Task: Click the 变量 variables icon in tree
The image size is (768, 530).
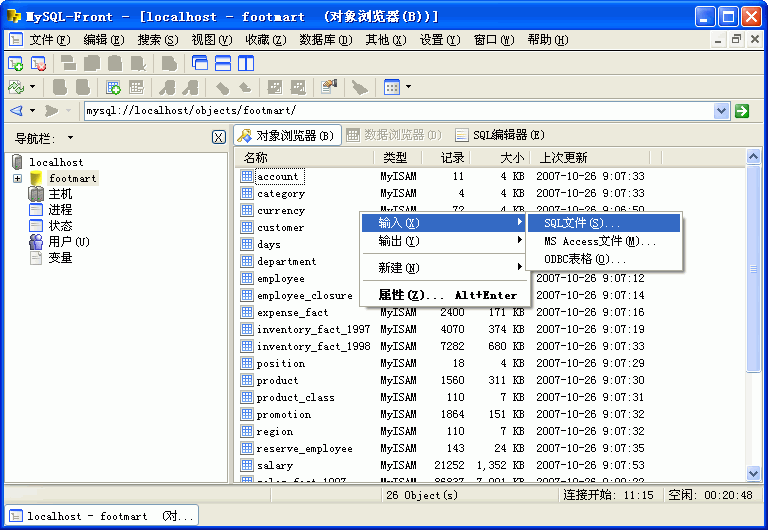Action: pos(36,258)
